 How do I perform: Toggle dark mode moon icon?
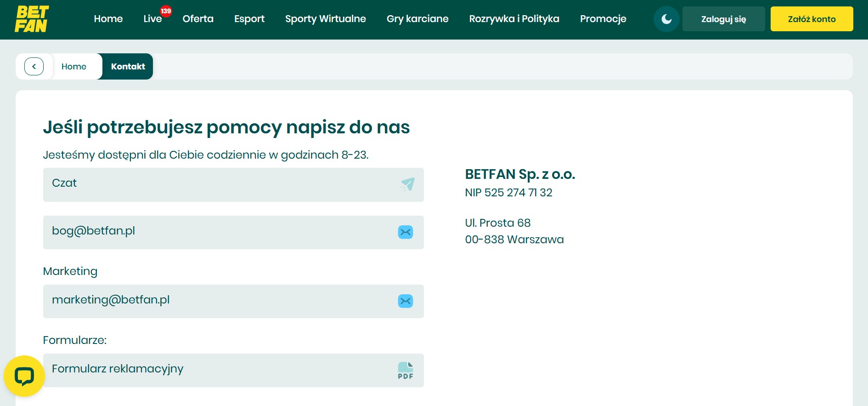tap(666, 19)
